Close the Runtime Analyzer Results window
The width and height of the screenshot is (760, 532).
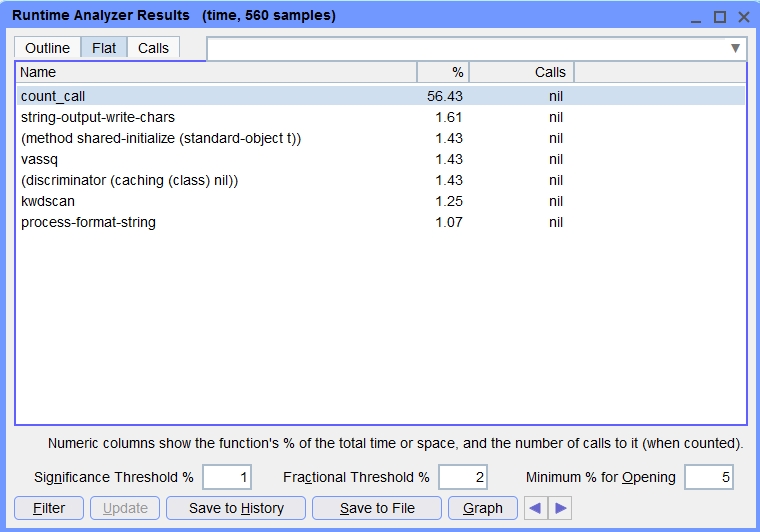pyautogui.click(x=743, y=17)
